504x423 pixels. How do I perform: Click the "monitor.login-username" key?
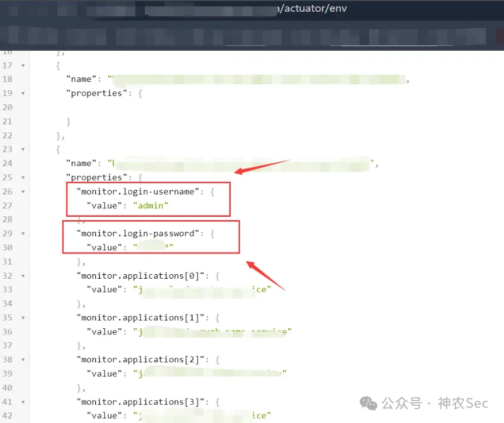(138, 192)
